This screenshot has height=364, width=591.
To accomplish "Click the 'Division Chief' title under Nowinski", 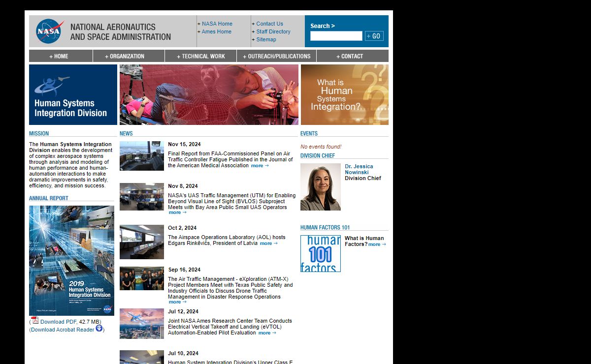I will click(x=362, y=178).
